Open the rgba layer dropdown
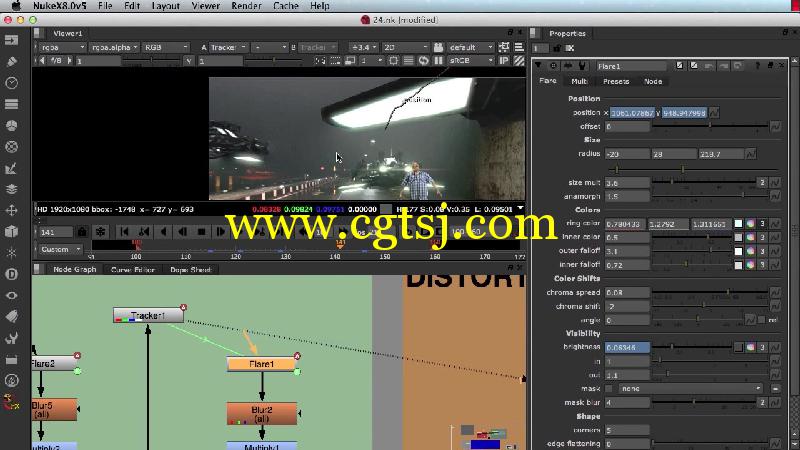 61,47
